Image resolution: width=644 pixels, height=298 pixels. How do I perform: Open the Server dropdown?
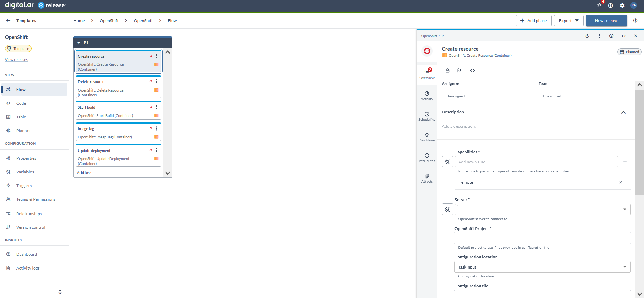(x=543, y=210)
